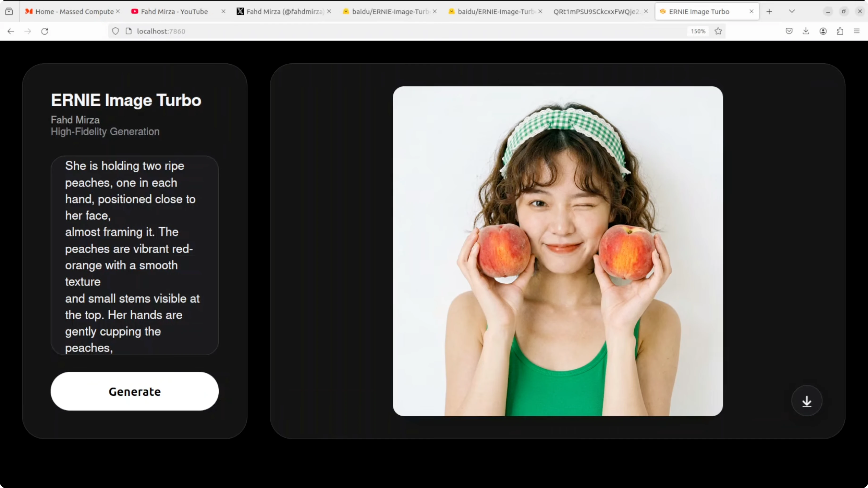
Task: Open the Firefox account icon
Action: point(823,31)
